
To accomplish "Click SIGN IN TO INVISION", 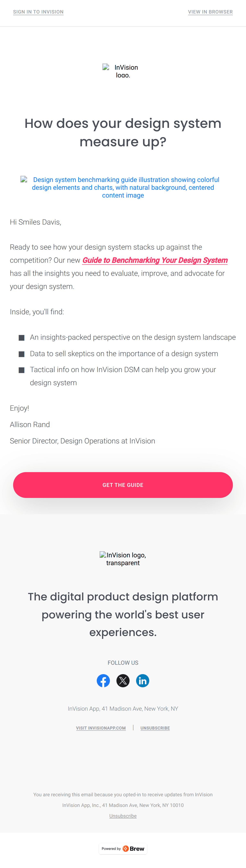I will [38, 12].
